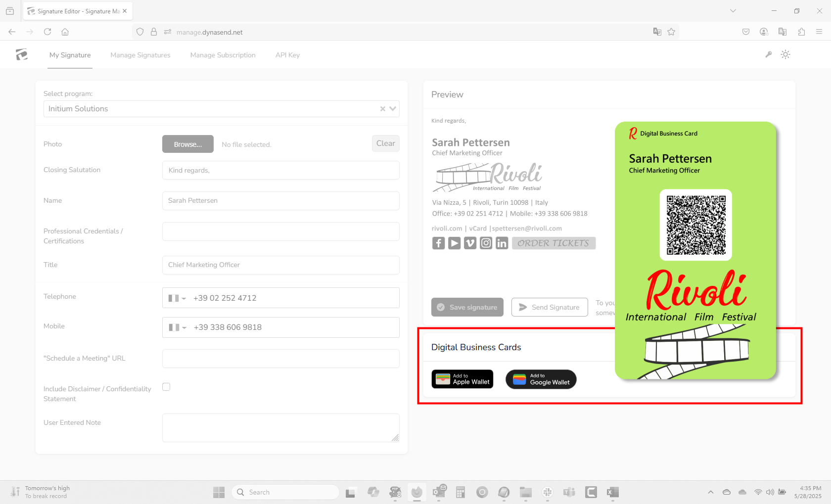Open the Select program dropdown
831x504 pixels.
point(392,109)
